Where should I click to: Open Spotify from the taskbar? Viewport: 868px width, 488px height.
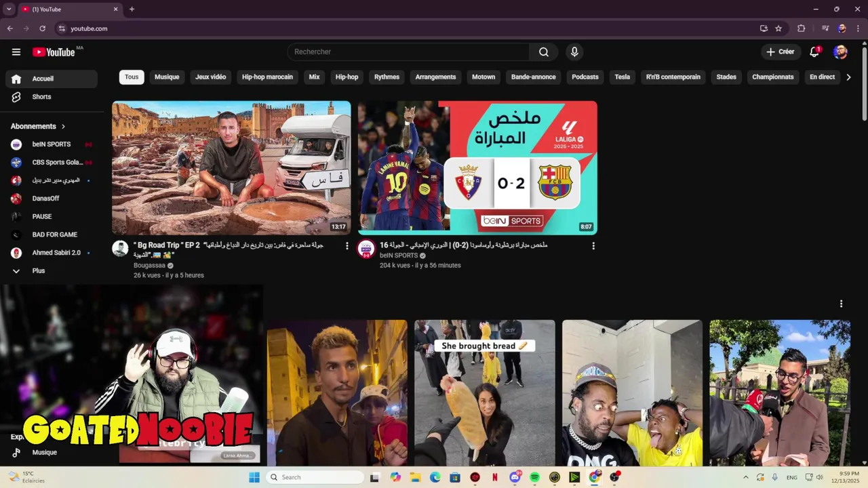534,477
